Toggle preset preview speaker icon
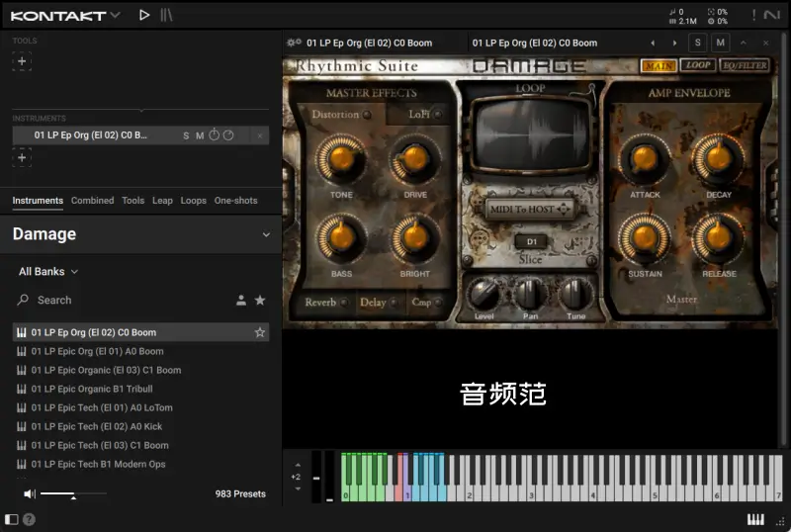The image size is (791, 532). click(x=30, y=493)
